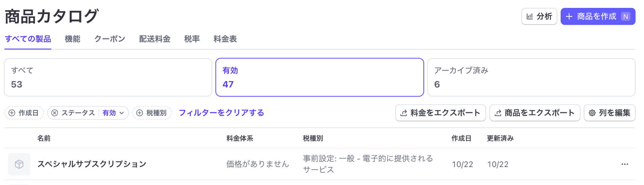Go to the 税率 tab
This screenshot has width=644, height=185.
(192, 39)
